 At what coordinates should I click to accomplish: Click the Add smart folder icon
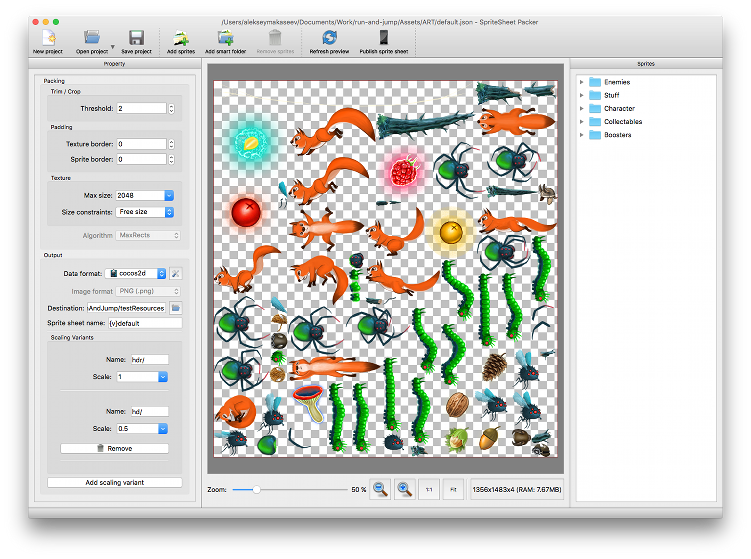225,38
